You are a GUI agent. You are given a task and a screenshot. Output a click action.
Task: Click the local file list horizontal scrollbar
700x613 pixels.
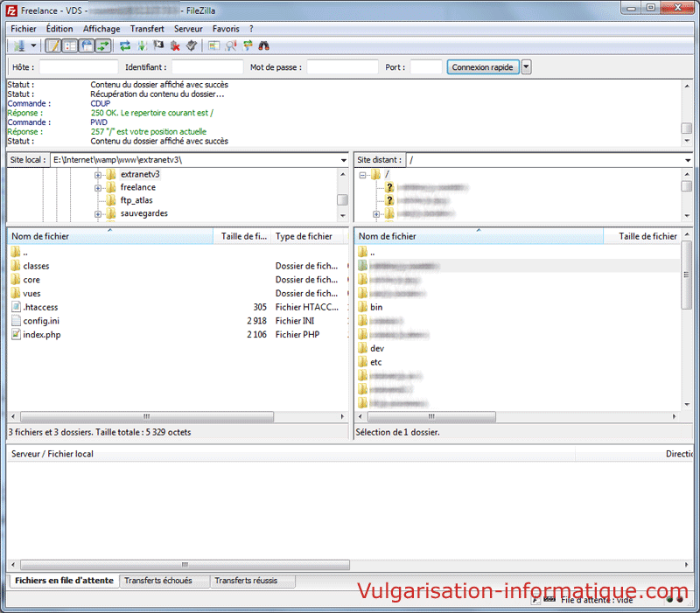[147, 417]
